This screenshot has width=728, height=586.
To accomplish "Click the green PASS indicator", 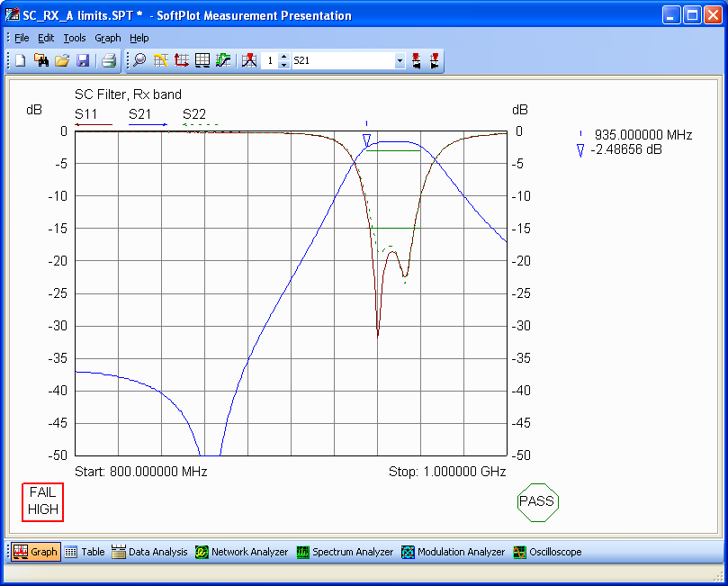I will [537, 501].
